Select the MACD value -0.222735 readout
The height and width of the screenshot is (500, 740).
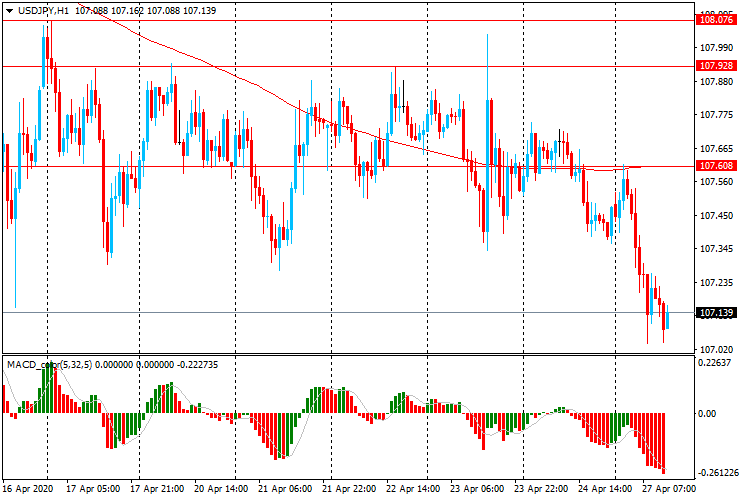point(197,364)
